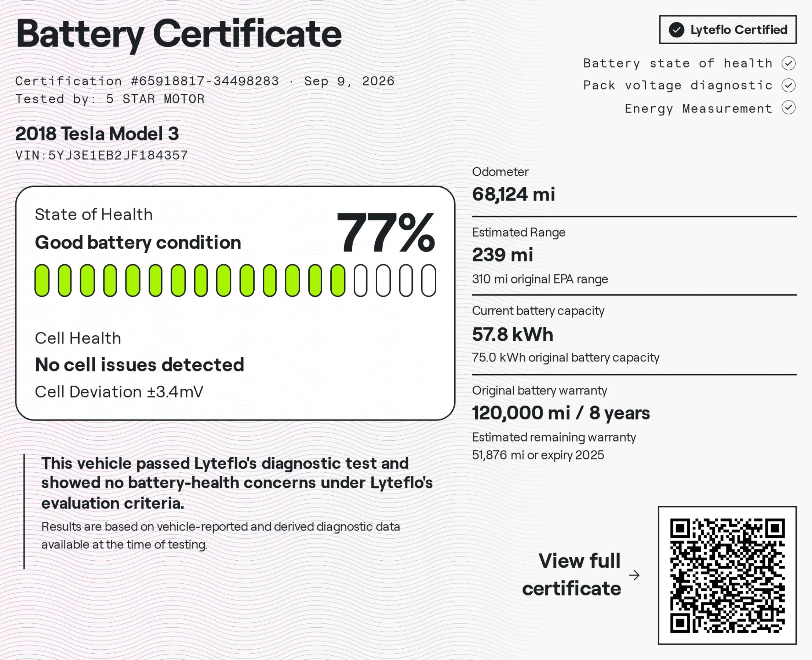The height and width of the screenshot is (660, 812).
Task: Click the Results are based on disclaimer text
Action: pos(221,536)
